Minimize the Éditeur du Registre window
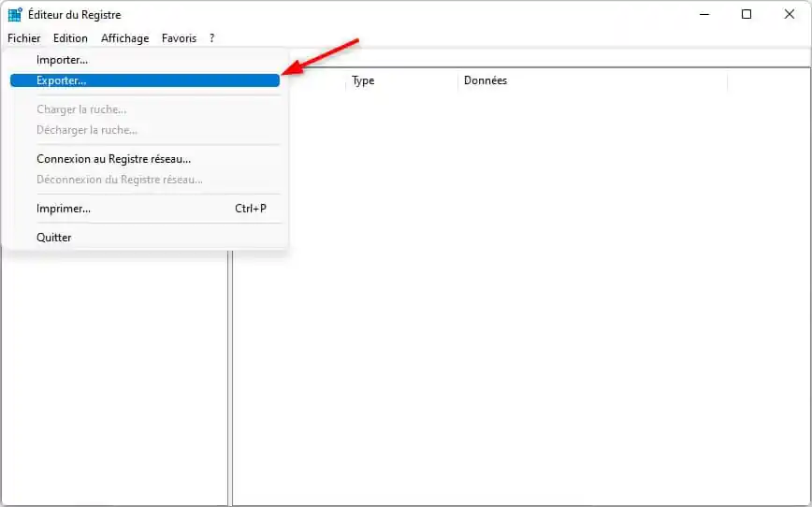 704,15
